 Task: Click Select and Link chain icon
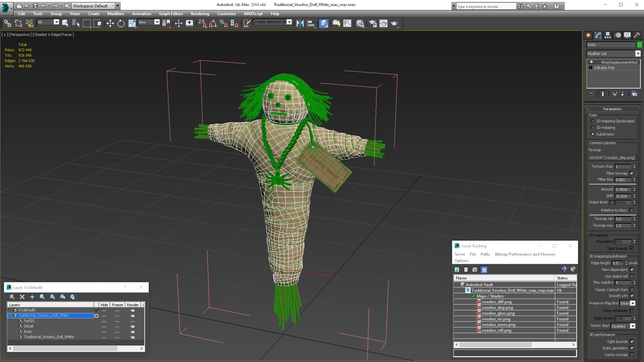coord(8,23)
